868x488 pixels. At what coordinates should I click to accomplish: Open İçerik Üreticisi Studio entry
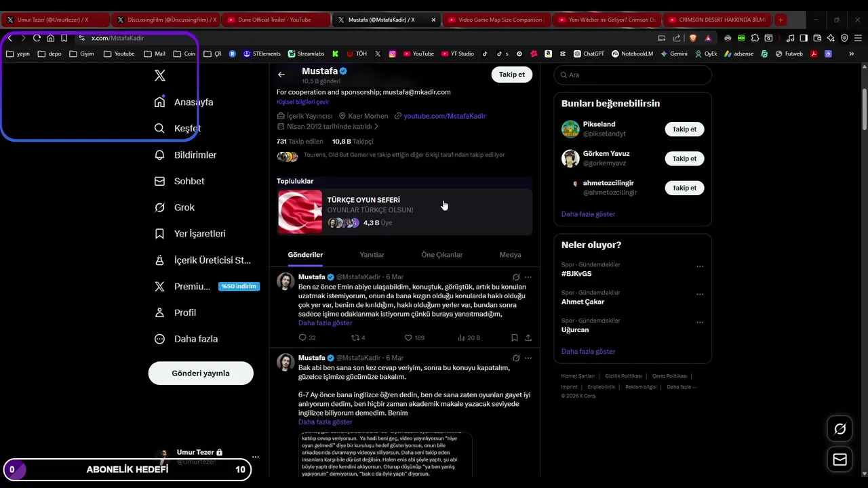(203, 260)
